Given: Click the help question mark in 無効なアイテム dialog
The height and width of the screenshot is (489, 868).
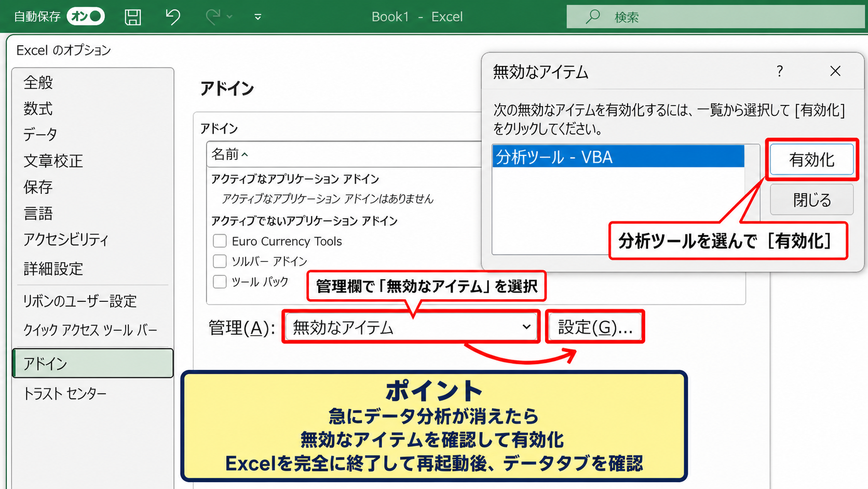Looking at the screenshot, I should (x=779, y=71).
